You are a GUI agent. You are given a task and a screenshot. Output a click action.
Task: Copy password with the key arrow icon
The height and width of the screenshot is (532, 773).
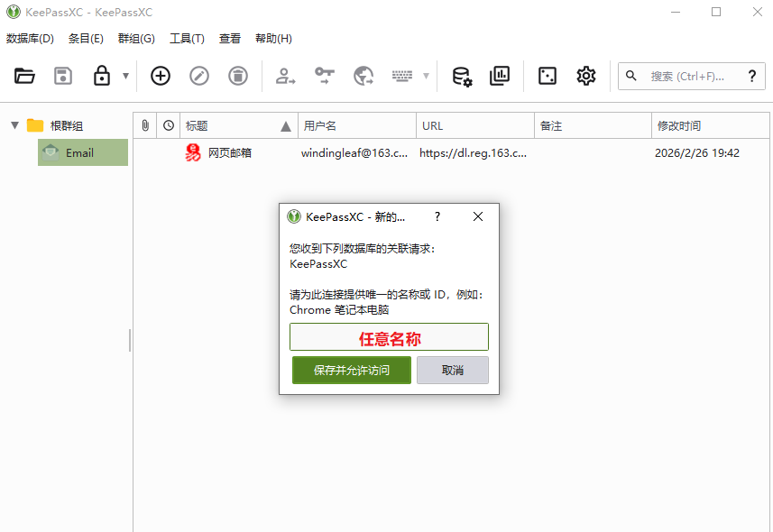point(325,76)
